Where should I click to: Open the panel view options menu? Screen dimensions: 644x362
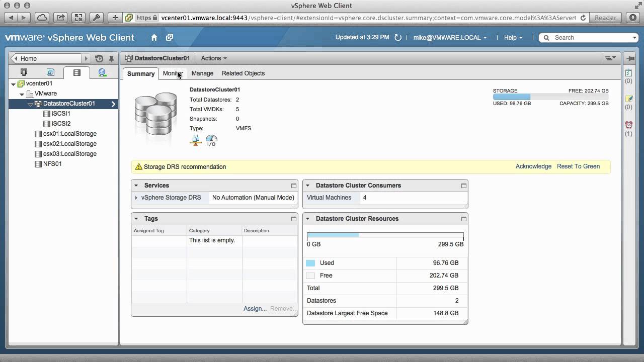coord(610,58)
